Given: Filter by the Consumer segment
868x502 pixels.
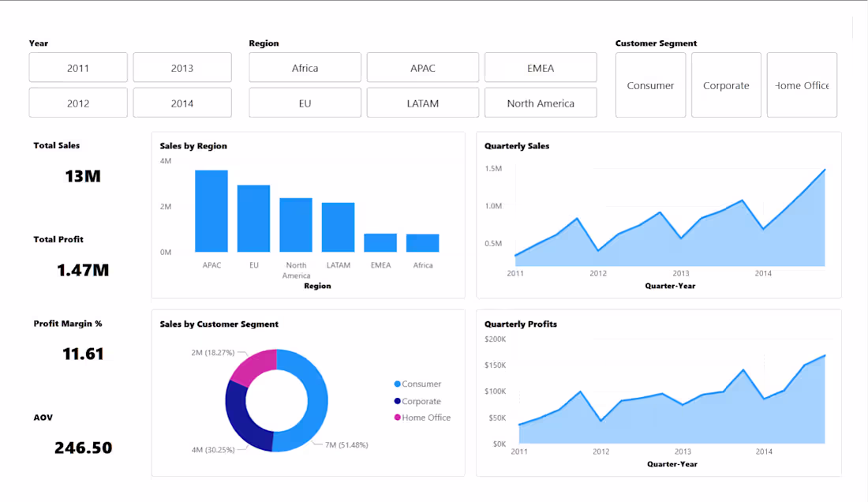Looking at the screenshot, I should coord(650,84).
